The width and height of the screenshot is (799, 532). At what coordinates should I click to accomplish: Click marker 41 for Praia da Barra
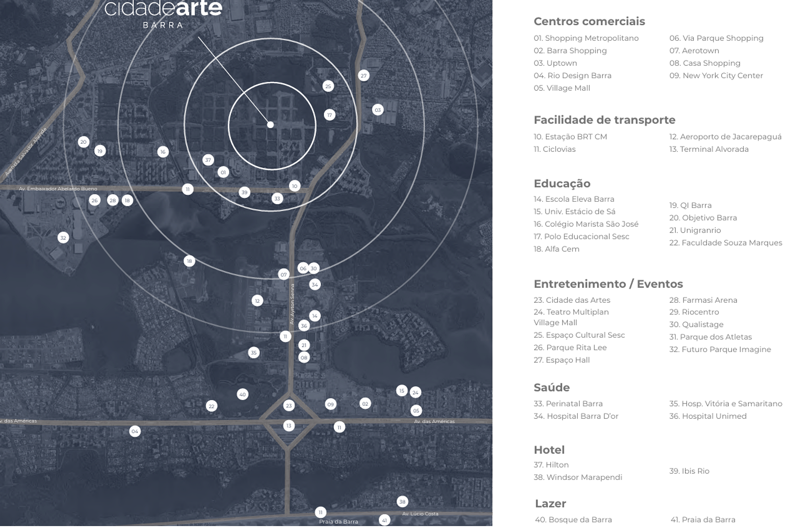(x=384, y=520)
